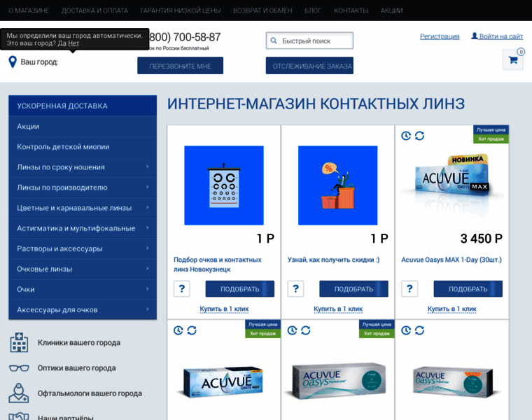Click clock icon on blue ACUVUE box card

coord(178,330)
